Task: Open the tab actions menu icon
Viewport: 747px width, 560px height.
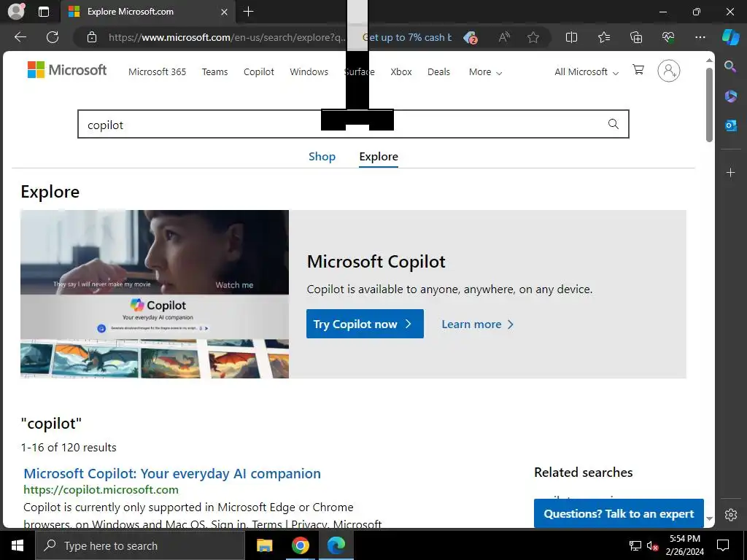Action: [x=43, y=12]
